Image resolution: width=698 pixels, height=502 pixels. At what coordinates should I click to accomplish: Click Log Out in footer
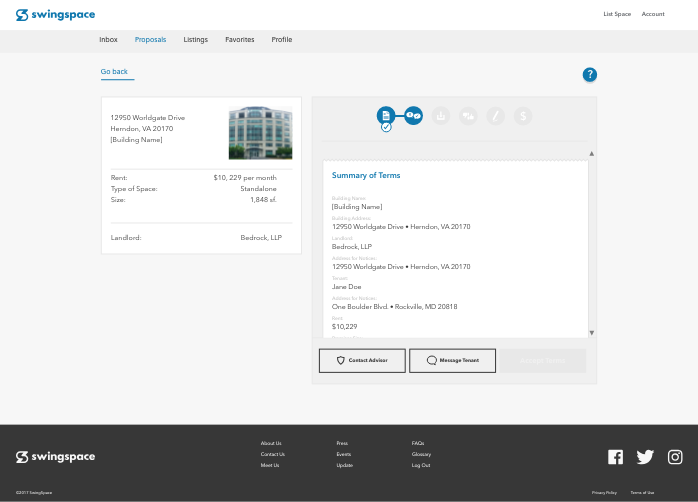(x=421, y=466)
